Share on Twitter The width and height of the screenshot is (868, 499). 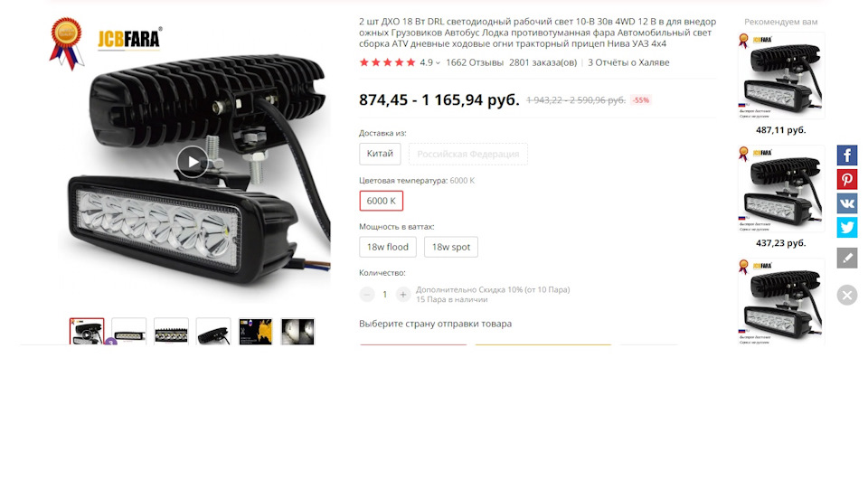pyautogui.click(x=846, y=227)
